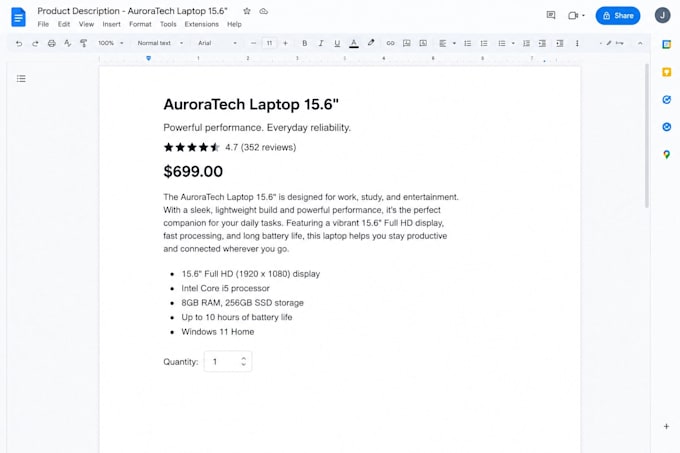Viewport: 680px width, 453px height.
Task: Toggle bold formatting
Action: (x=304, y=43)
